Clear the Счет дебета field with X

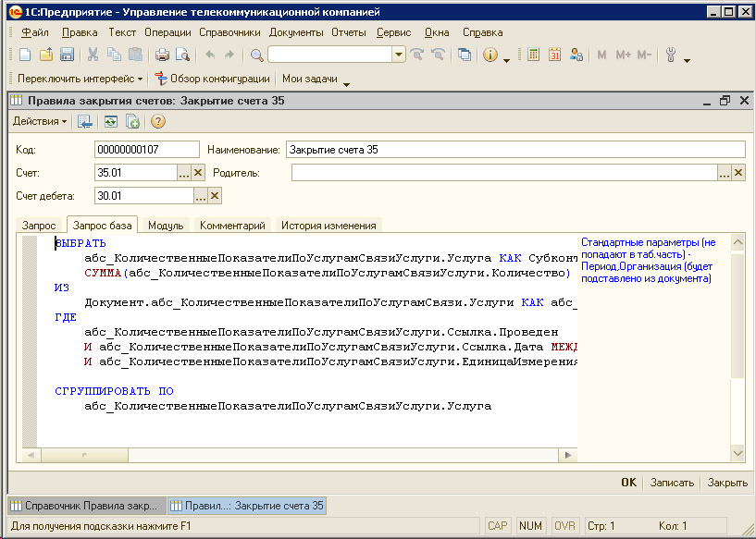click(x=215, y=196)
